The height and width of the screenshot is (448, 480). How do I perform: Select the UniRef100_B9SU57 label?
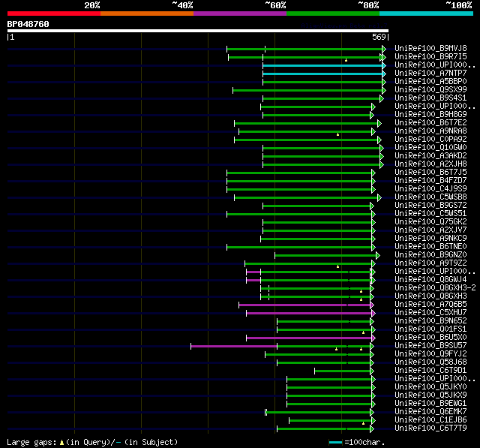pyautogui.click(x=430, y=346)
